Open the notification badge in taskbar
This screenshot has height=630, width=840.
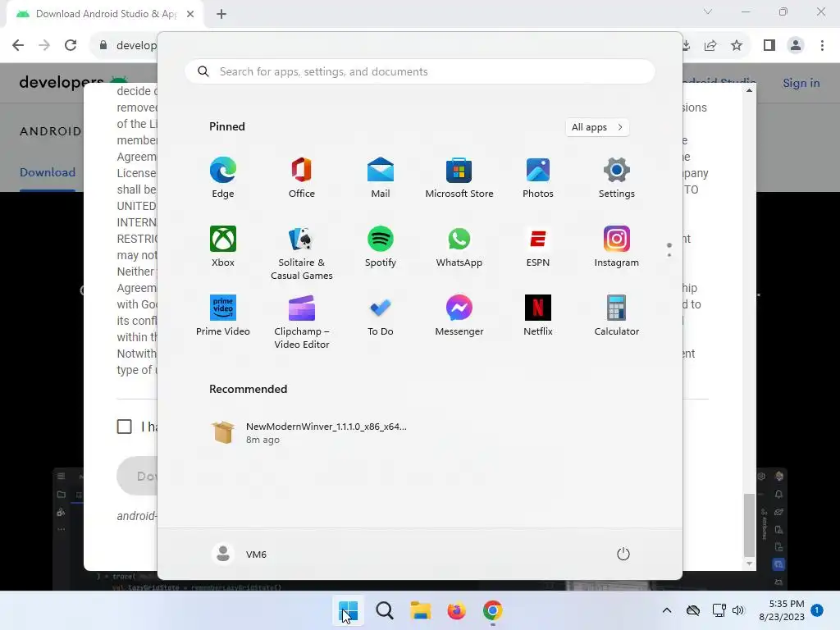(817, 610)
